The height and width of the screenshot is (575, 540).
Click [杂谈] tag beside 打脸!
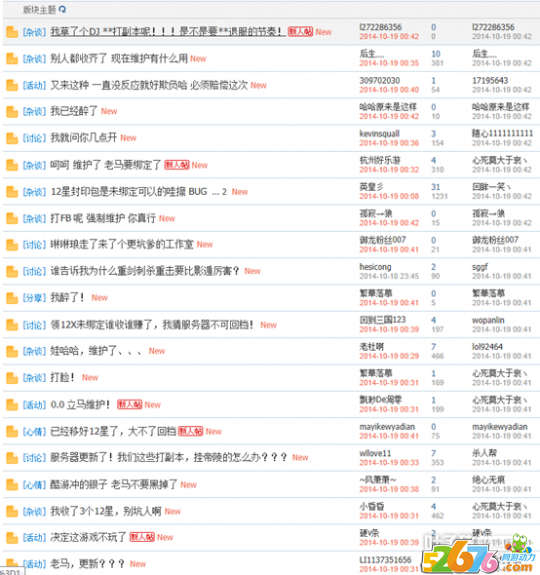pyautogui.click(x=34, y=378)
